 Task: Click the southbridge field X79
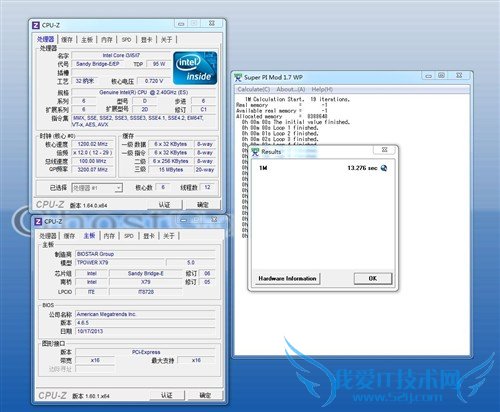point(146,282)
